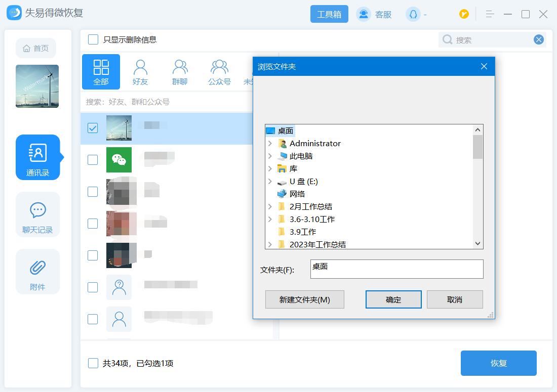Viewport: 557px width, 392px height.
Task: Select the 群聊 group chat filter icon
Action: point(180,67)
